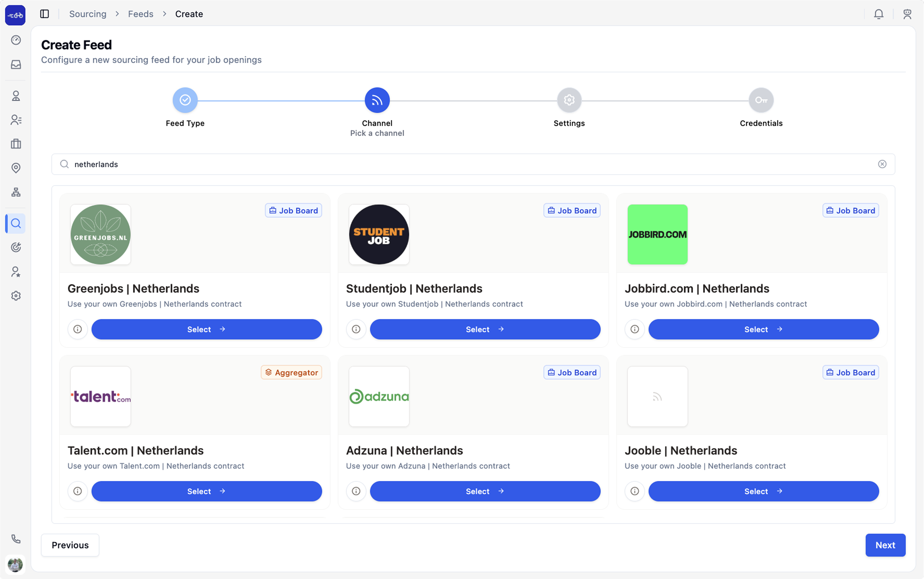Image resolution: width=924 pixels, height=579 pixels.
Task: Click the phone icon in sidebar
Action: tap(16, 539)
